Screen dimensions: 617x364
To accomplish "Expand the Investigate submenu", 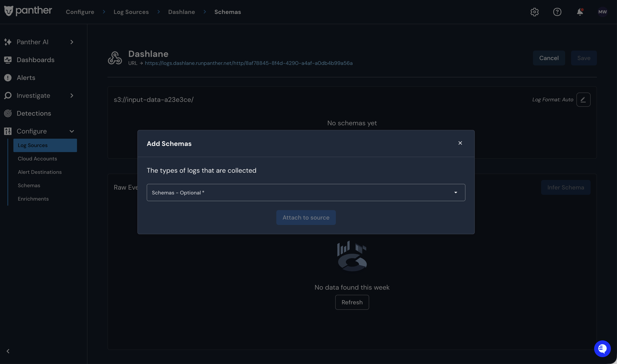I will [x=72, y=95].
